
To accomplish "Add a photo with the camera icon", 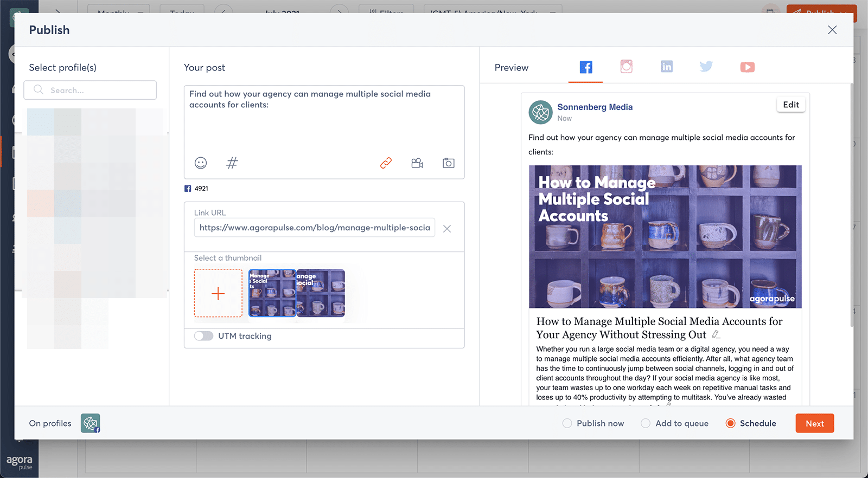I will click(x=449, y=163).
